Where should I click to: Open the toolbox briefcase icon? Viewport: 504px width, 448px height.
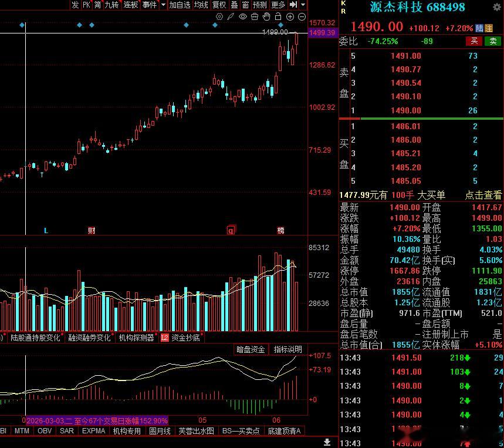(255, 16)
